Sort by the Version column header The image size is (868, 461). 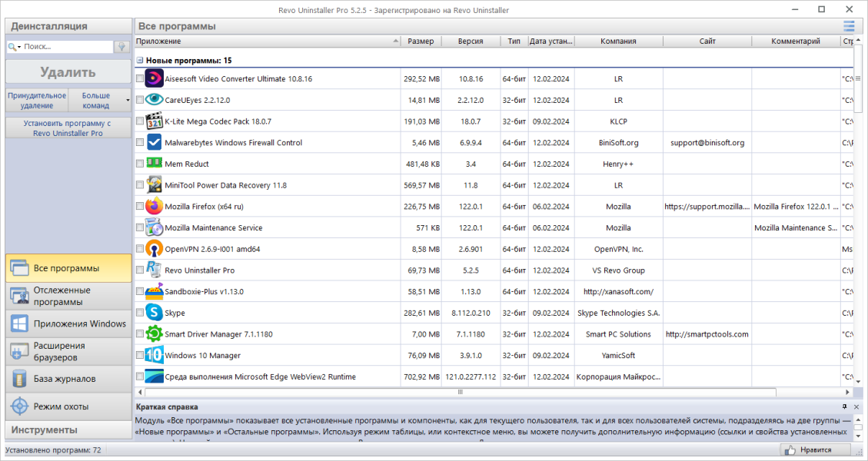click(x=471, y=41)
